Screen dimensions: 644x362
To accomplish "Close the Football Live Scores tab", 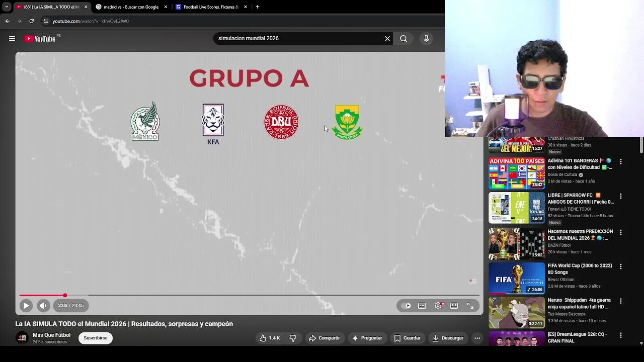I will pos(246,7).
